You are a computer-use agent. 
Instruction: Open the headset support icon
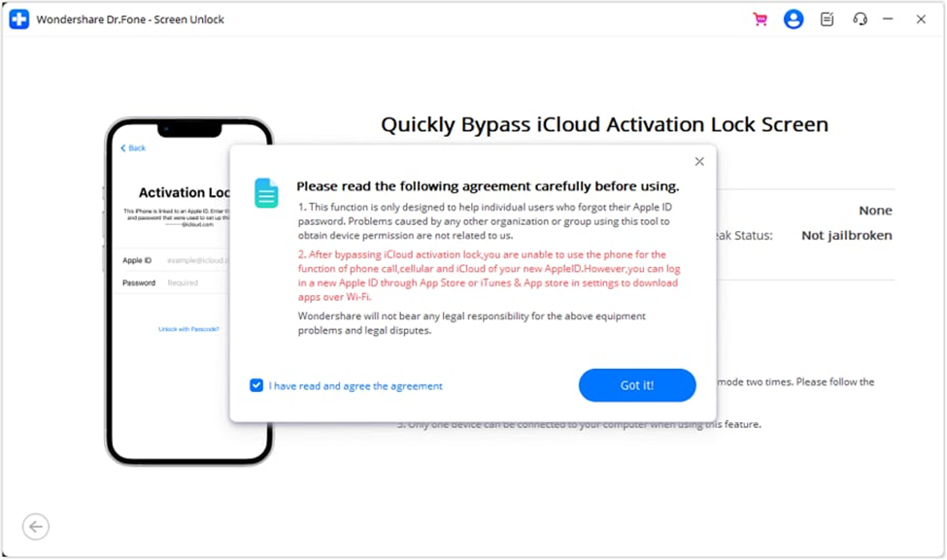pos(860,19)
